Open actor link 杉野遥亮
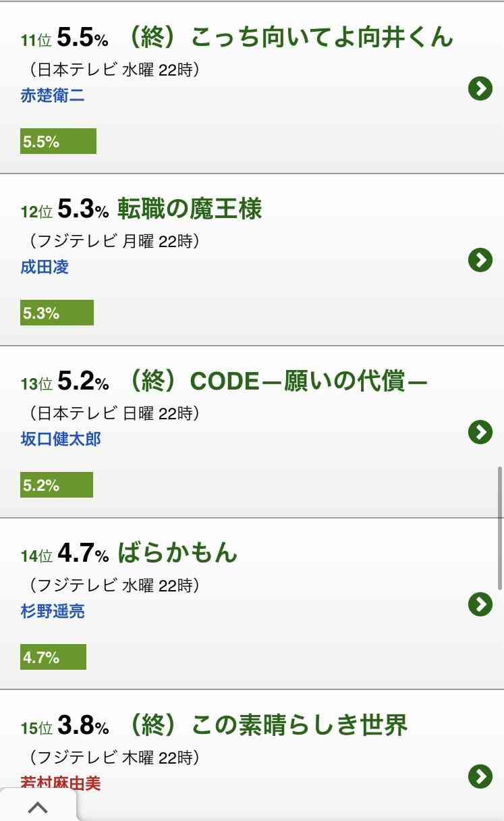Image resolution: width=504 pixels, height=821 pixels. [x=53, y=611]
